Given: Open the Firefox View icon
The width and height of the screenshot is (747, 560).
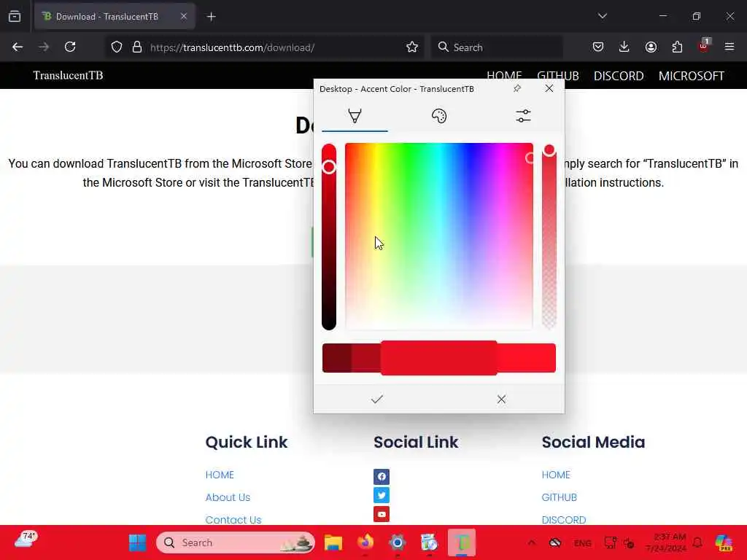Looking at the screenshot, I should click(x=15, y=17).
